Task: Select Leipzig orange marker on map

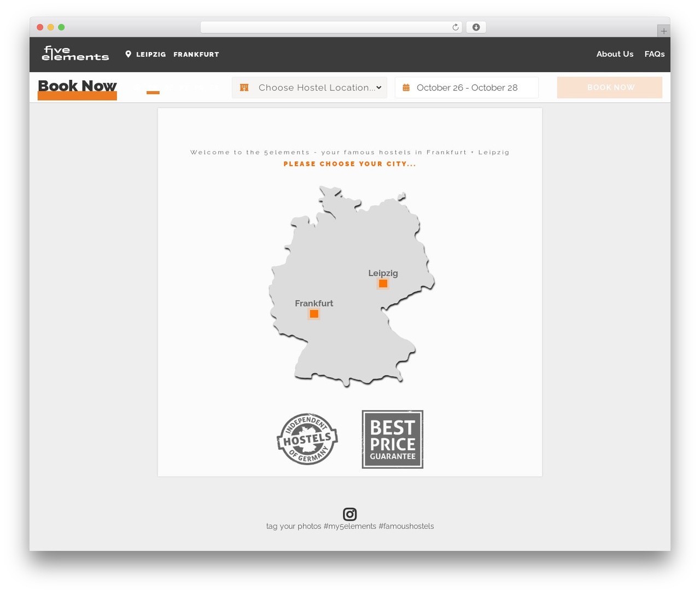Action: (x=383, y=283)
